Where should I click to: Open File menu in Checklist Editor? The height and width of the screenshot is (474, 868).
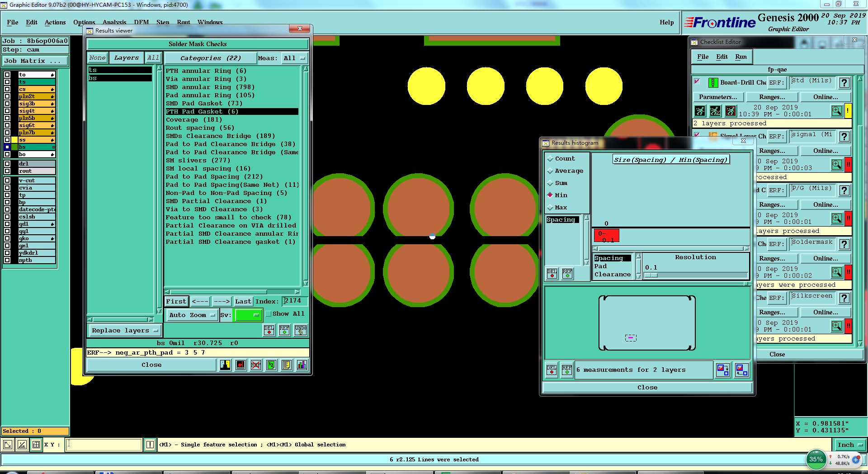(703, 57)
